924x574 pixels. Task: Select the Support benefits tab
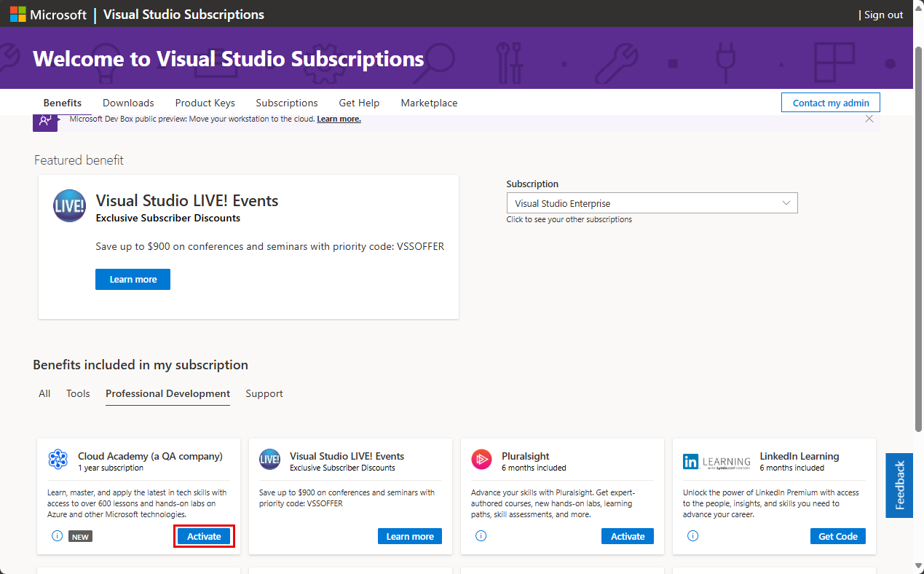(264, 393)
